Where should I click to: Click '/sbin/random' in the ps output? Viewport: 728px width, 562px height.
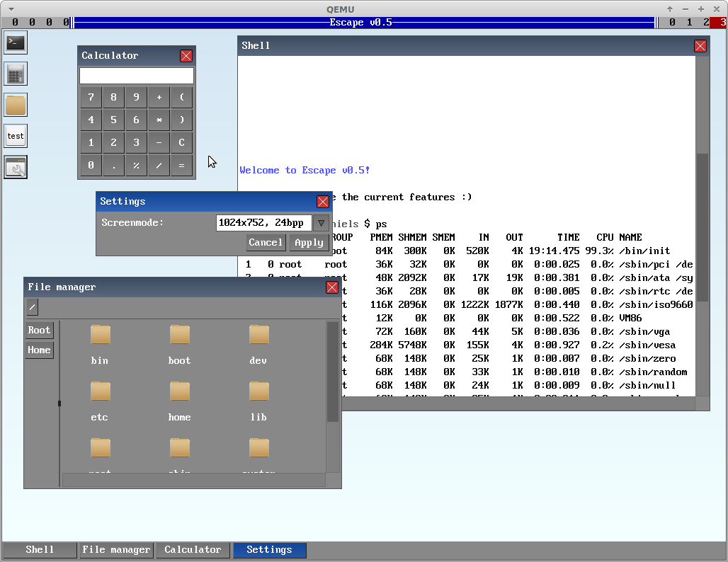[653, 372]
